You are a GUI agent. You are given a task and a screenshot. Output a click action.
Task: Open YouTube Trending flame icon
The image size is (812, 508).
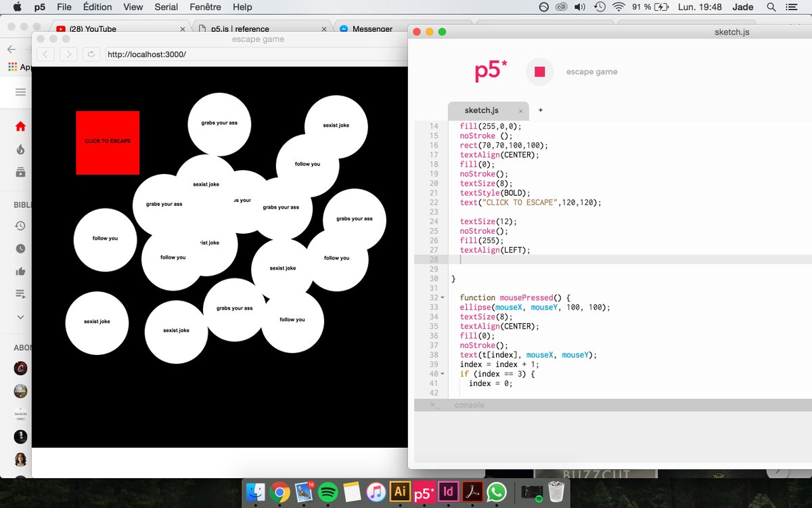click(20, 150)
